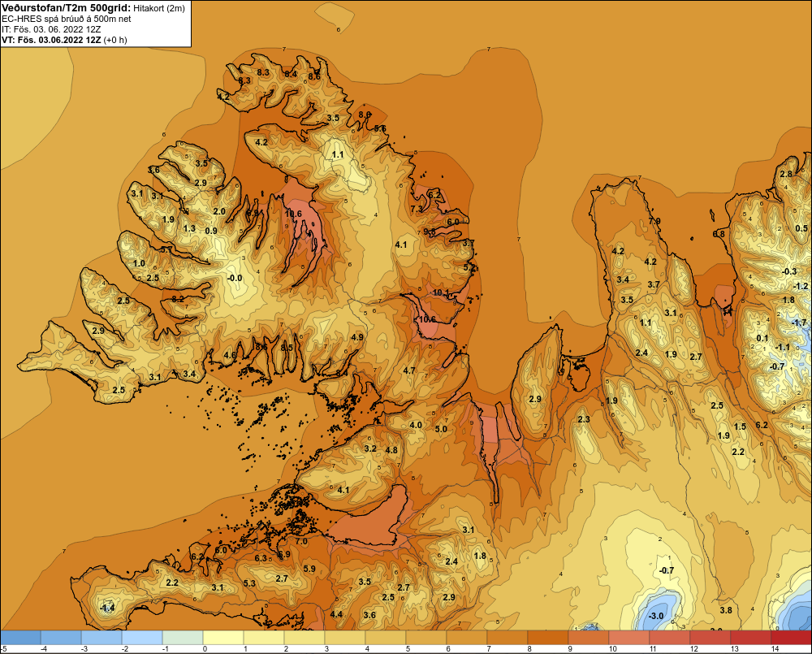
Task: Click the '7.9' temperature value
Action: (654, 221)
